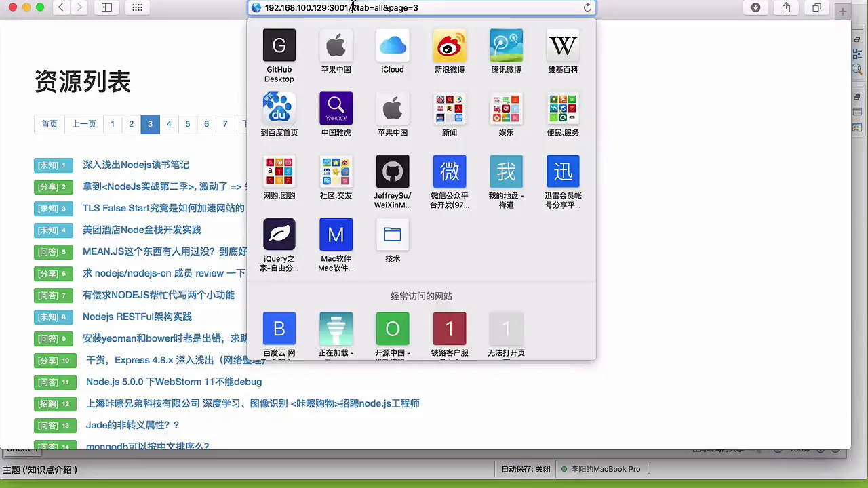This screenshot has width=868, height=488.
Task: Open the Mac软件 favorite
Action: 336,235
